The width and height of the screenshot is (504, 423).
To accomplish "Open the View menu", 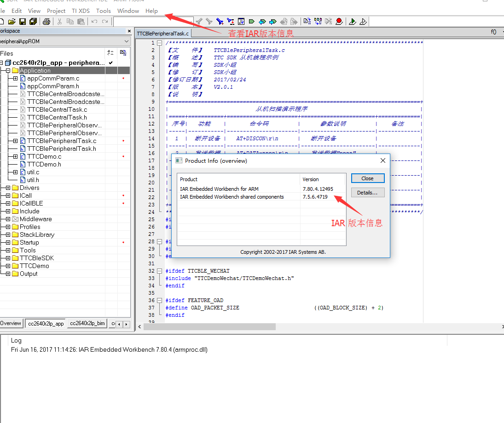I will coord(34,11).
